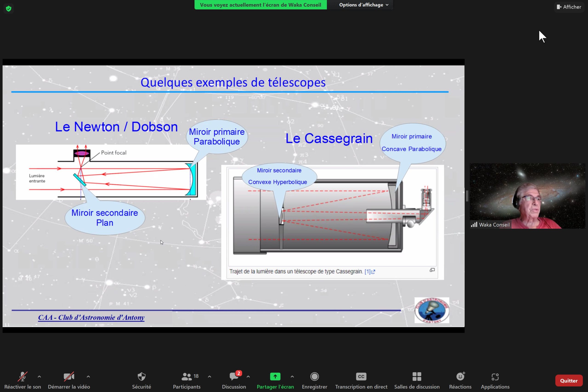The image size is (588, 392).
Task: Click the enlarge image icon in Cassegrain caption
Action: [x=432, y=270]
